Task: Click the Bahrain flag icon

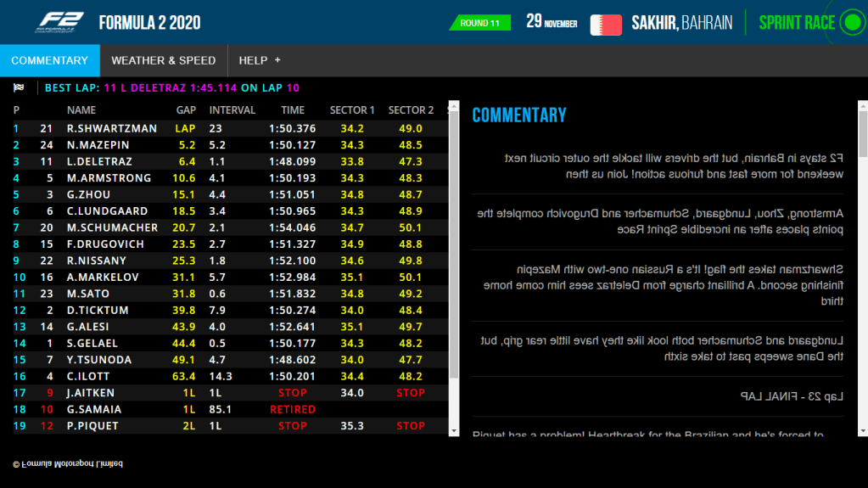Action: pos(606,25)
